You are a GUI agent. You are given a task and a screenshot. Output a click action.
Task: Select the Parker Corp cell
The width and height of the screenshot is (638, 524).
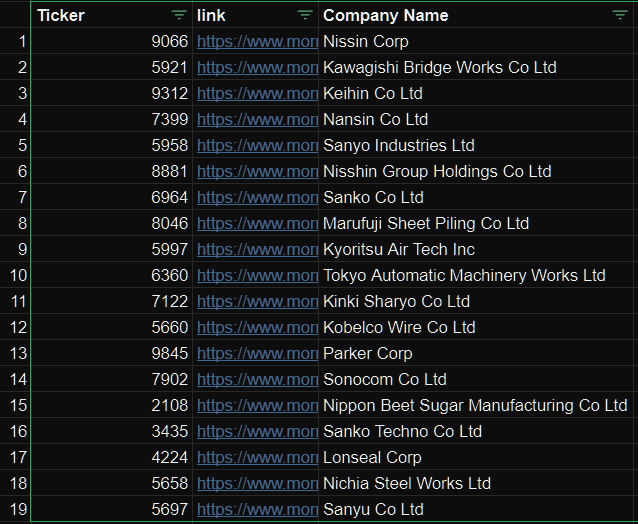click(368, 354)
